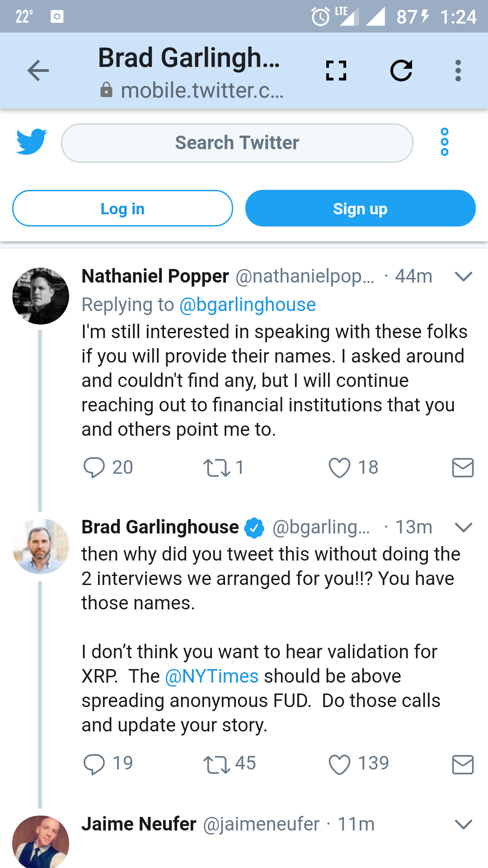This screenshot has height=868, width=488.
Task: Open the direct message icon on Popper's tweet
Action: click(x=462, y=468)
